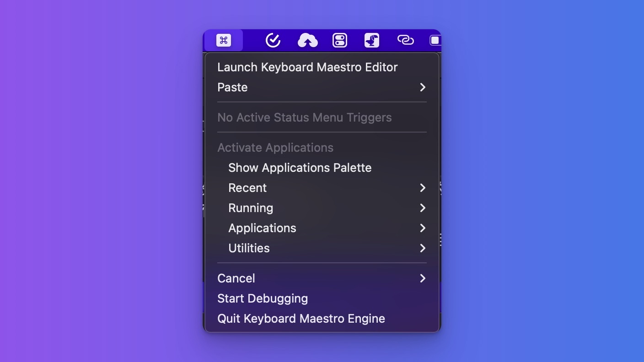The width and height of the screenshot is (644, 362).
Task: Open the Cancel submenu
Action: [x=322, y=278]
